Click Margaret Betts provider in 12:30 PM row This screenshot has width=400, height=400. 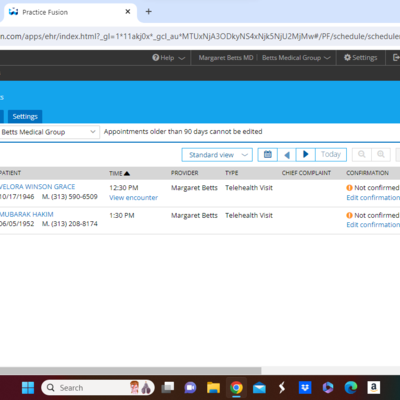tap(194, 188)
